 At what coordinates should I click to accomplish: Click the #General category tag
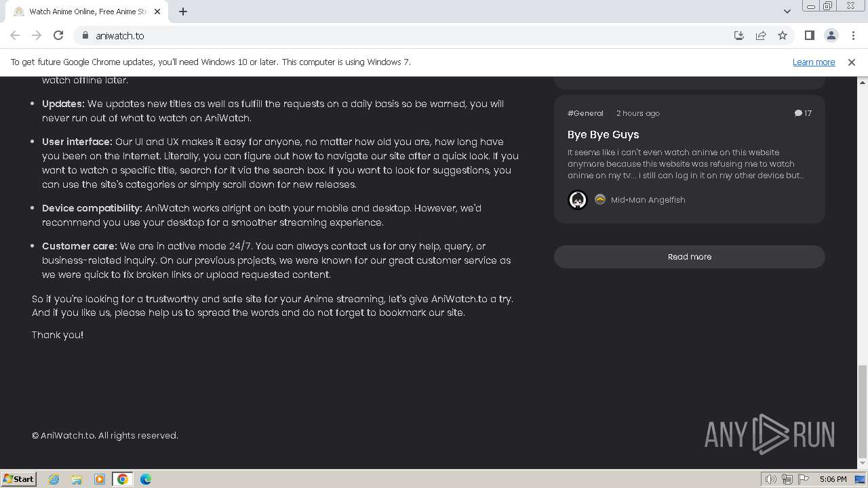tap(585, 113)
